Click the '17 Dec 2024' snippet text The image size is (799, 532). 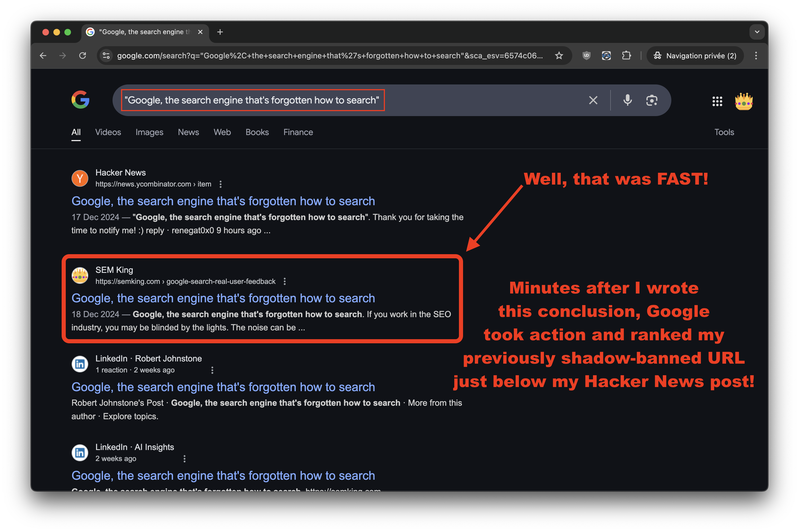click(x=95, y=217)
